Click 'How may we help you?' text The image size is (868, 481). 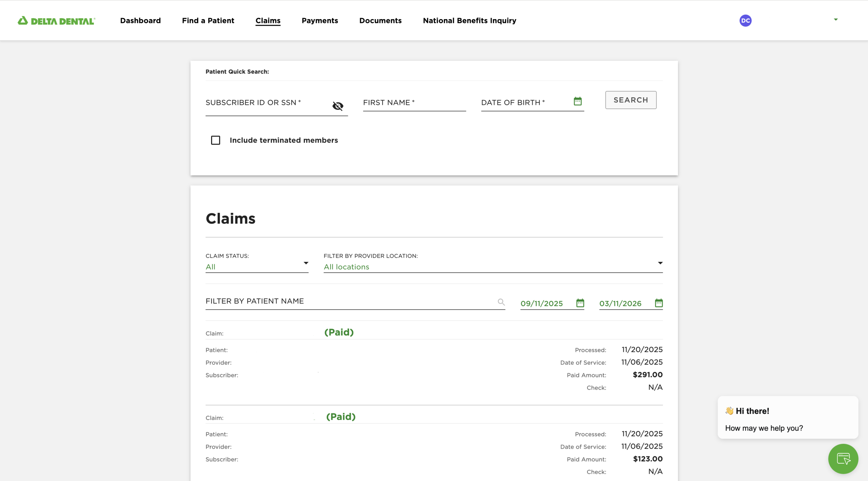pos(764,428)
